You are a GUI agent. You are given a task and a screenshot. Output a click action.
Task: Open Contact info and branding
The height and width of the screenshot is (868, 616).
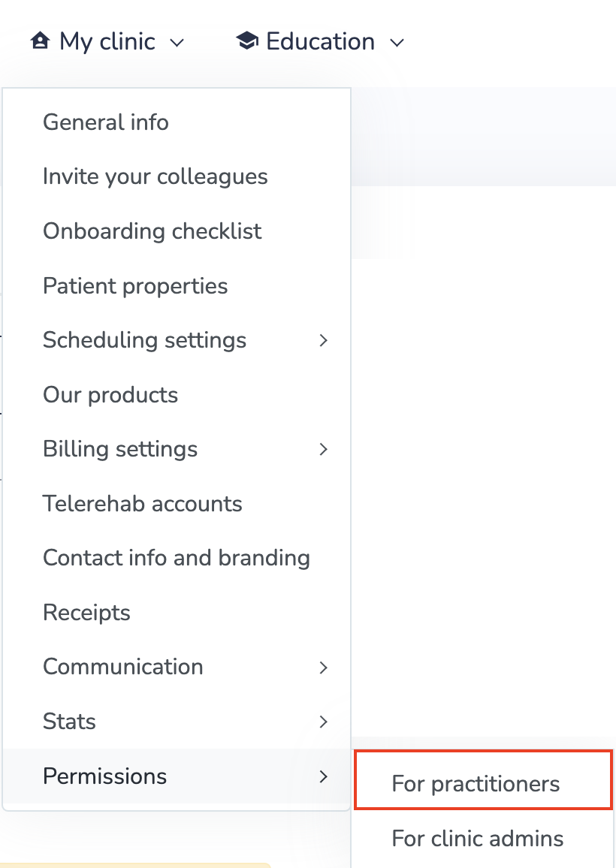click(x=177, y=558)
